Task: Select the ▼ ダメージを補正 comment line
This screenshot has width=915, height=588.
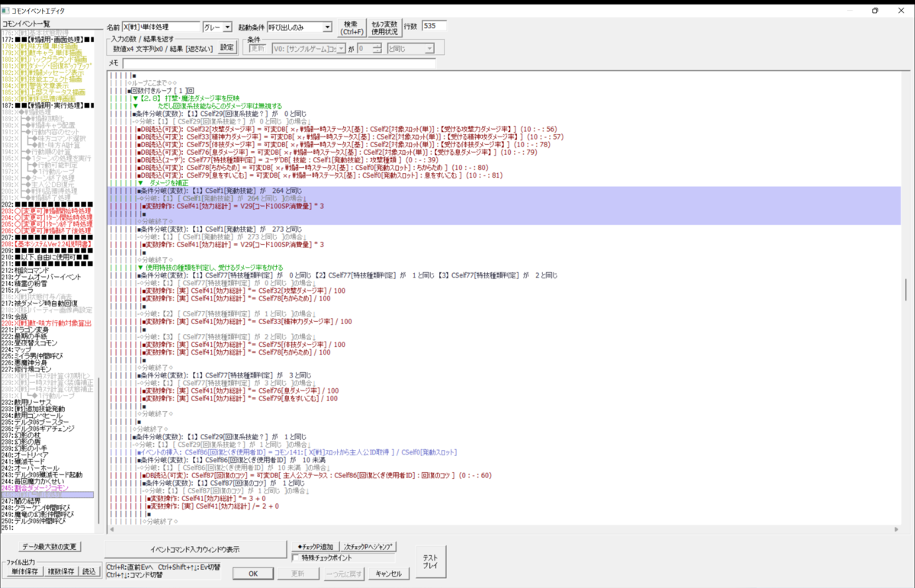Action: (x=163, y=183)
